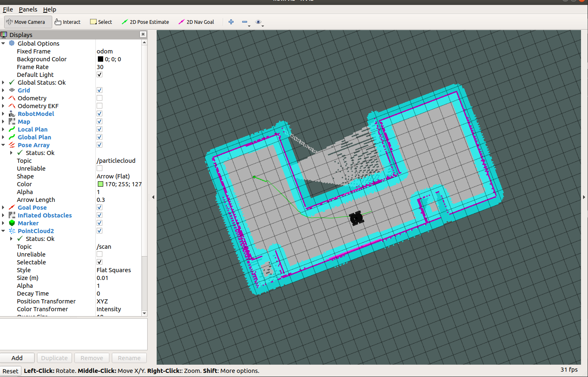Activate the 2D Nav Goal tool
Screen dimensions: 588x377
click(x=196, y=22)
